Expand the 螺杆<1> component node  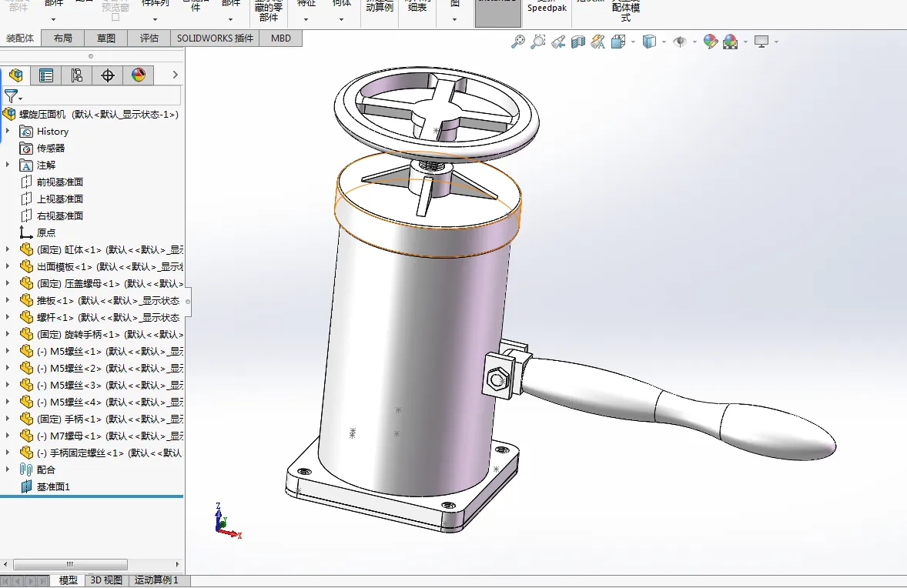(x=8, y=317)
